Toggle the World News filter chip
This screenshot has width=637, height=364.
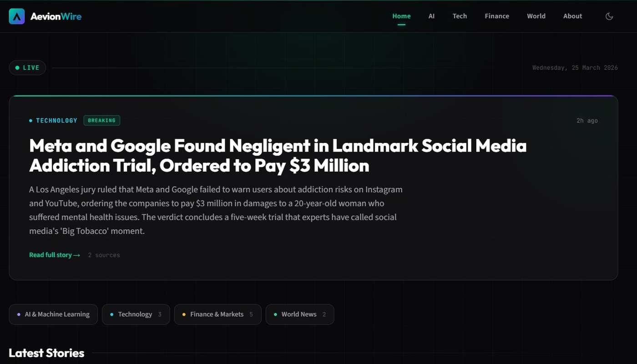299,314
